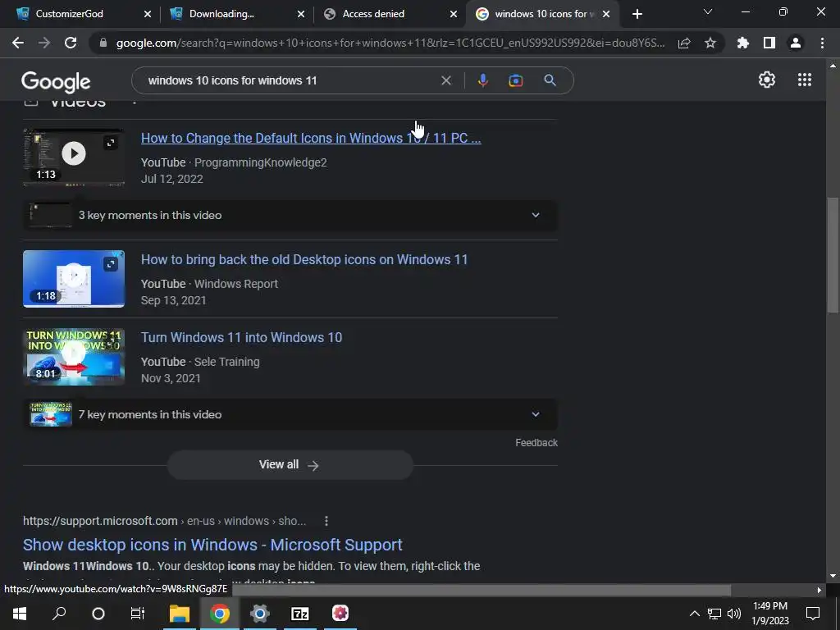The height and width of the screenshot is (630, 840).
Task: Close the Access denied tab
Action: 453,14
